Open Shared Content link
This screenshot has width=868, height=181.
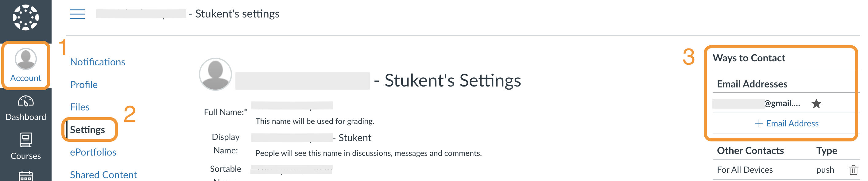[103, 175]
